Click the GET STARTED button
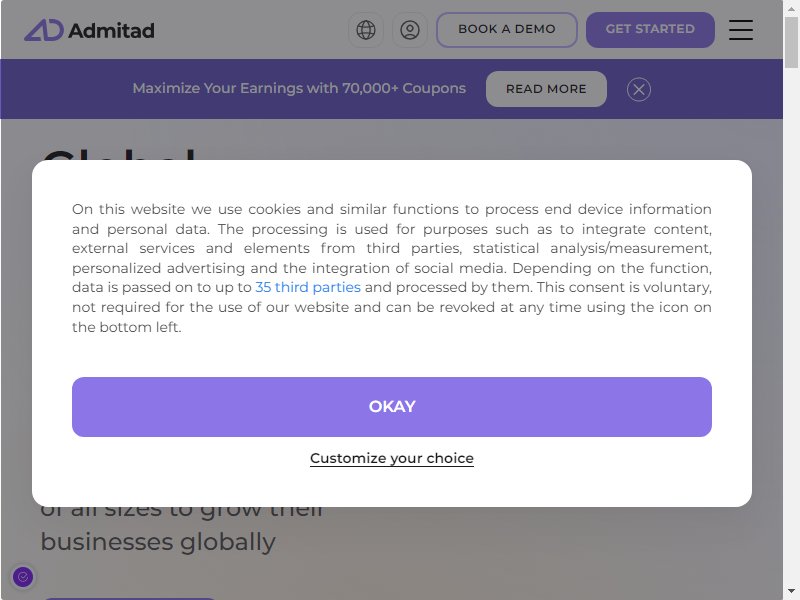The height and width of the screenshot is (600, 800). 650,30
